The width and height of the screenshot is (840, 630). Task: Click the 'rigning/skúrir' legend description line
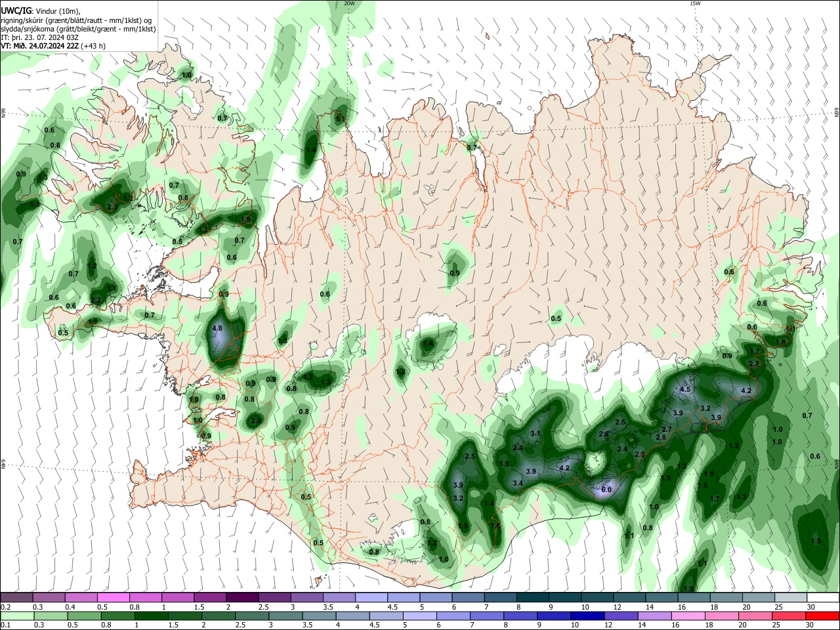(76, 20)
